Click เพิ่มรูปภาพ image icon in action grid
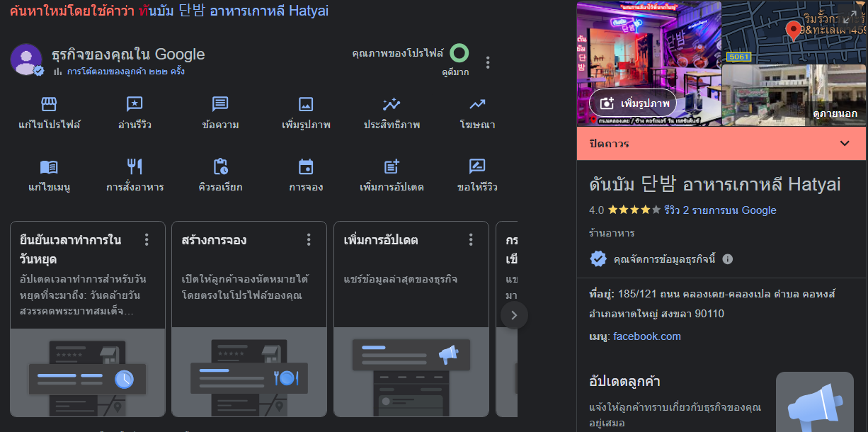The image size is (868, 432). (x=306, y=105)
